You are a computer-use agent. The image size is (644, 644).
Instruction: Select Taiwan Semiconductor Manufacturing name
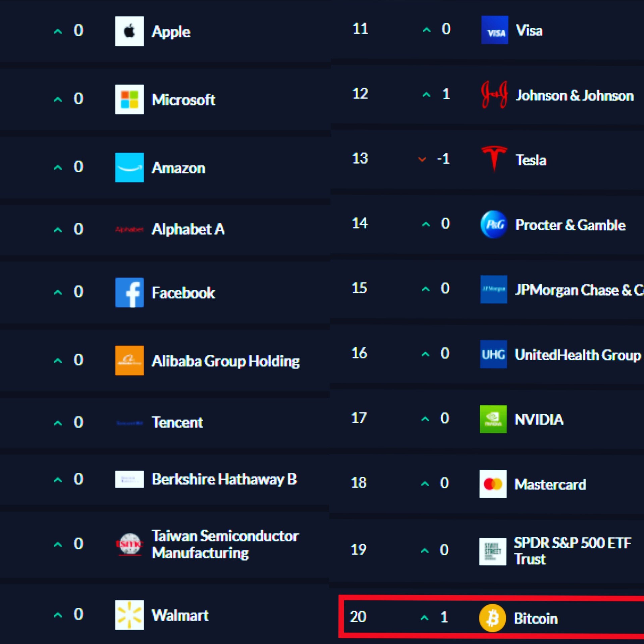pyautogui.click(x=225, y=545)
